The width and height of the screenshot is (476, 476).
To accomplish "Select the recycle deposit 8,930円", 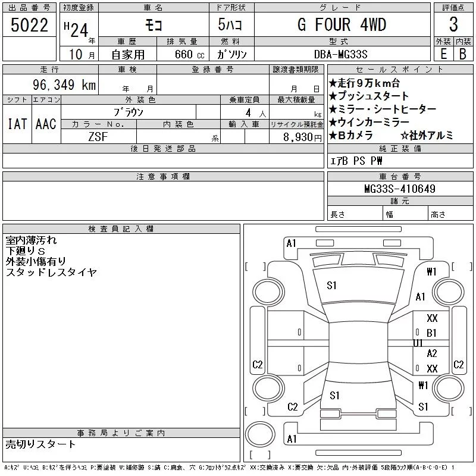I will (302, 137).
